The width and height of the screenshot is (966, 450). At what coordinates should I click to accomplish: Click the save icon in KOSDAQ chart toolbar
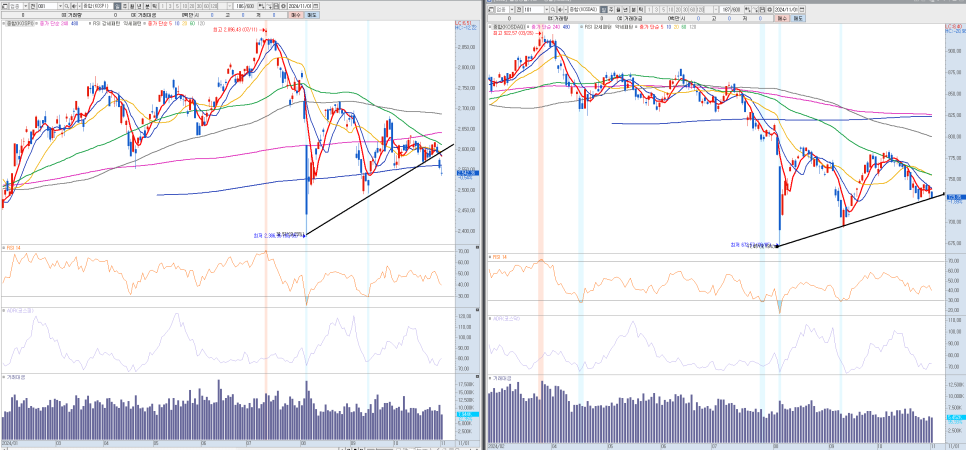pos(763,9)
